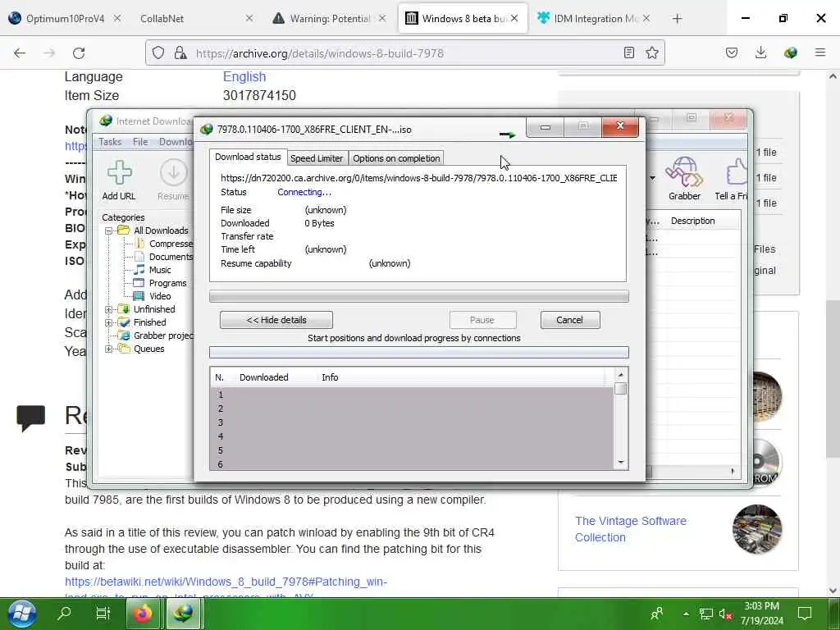840x630 pixels.
Task: Click the Internet Download Manager taskbar icon
Action: tap(183, 614)
